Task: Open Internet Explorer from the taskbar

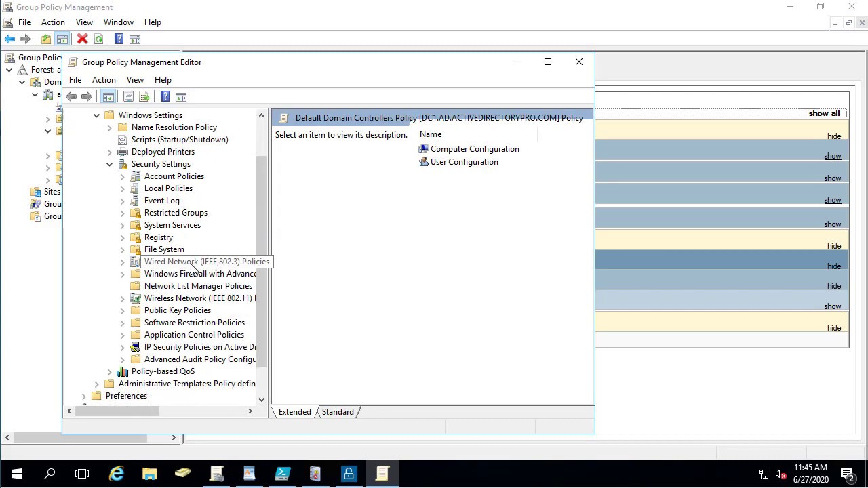Action: tap(117, 474)
